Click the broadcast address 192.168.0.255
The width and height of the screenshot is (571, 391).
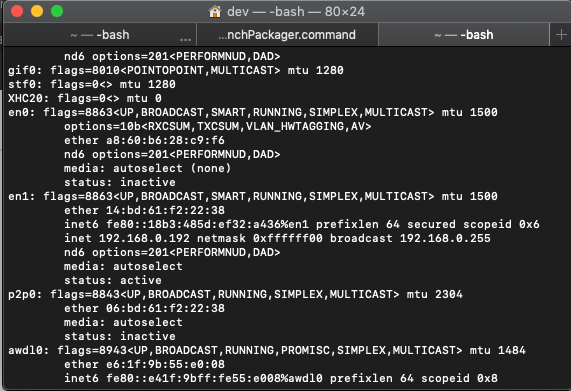[x=445, y=238]
